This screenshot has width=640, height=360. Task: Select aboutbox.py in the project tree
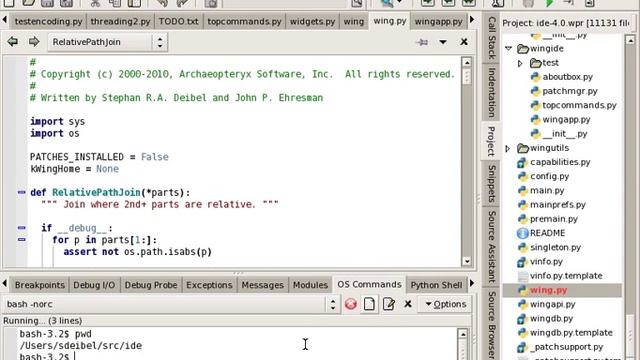(567, 77)
